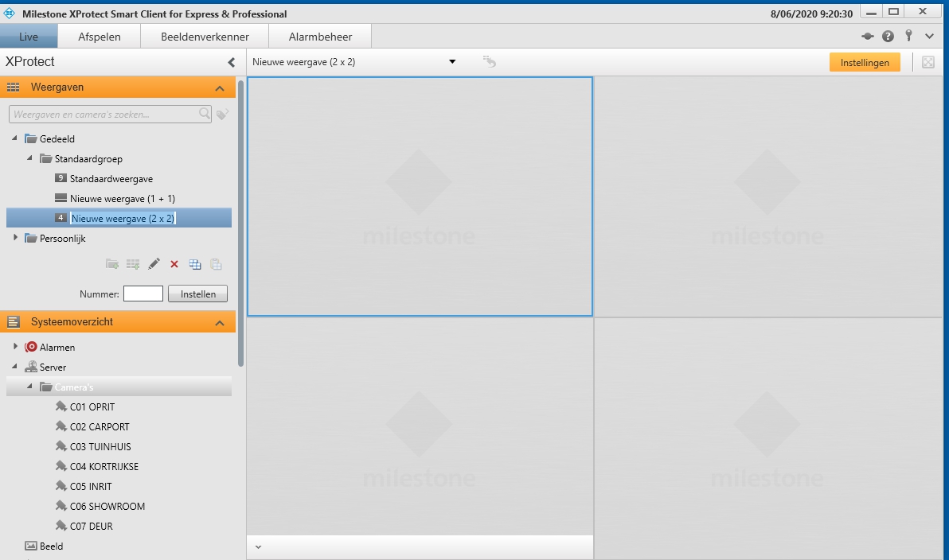Click the Weergaven grid header icon
Viewport: 949px width, 560px height.
tap(14, 87)
